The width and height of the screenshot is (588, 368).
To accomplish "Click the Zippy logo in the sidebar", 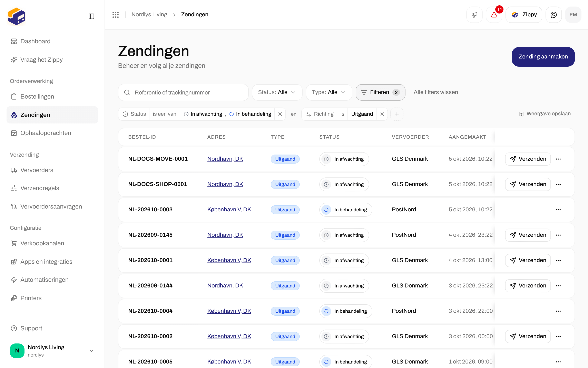I will [16, 16].
